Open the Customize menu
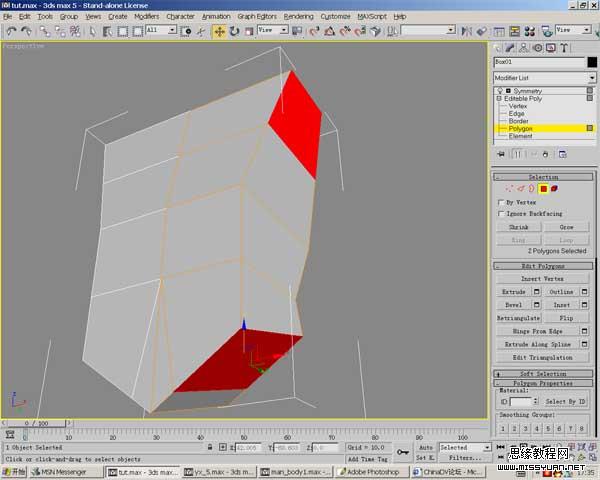This screenshot has height=480, width=600. coord(335,16)
